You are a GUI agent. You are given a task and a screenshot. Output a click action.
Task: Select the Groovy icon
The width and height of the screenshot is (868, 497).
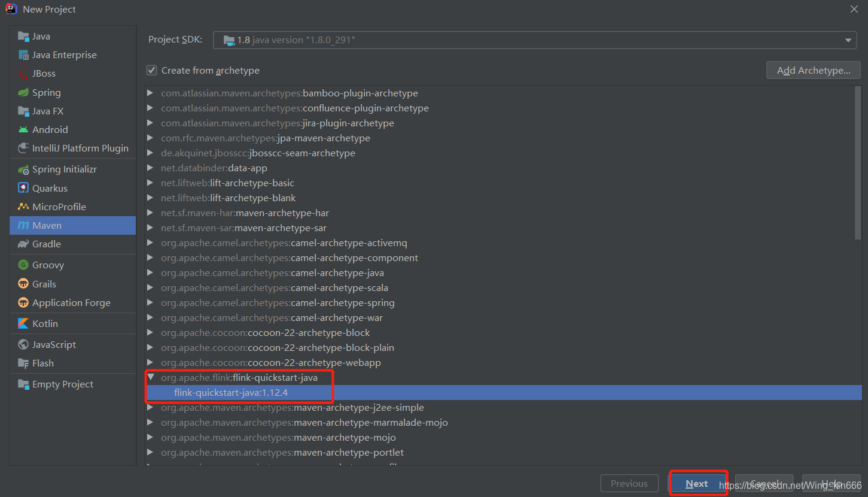tap(23, 265)
